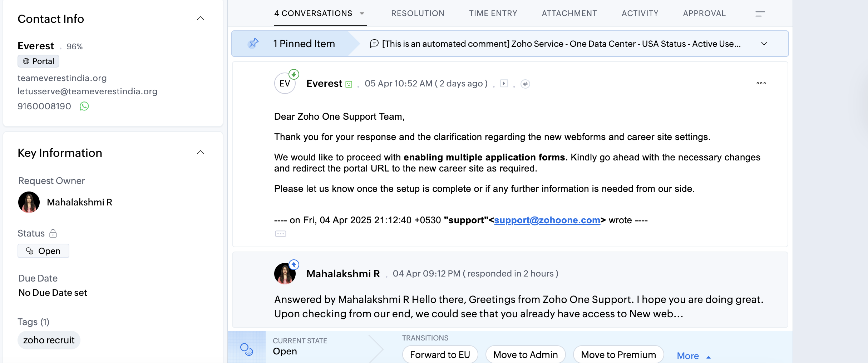Open the Open status dropdown

(43, 251)
